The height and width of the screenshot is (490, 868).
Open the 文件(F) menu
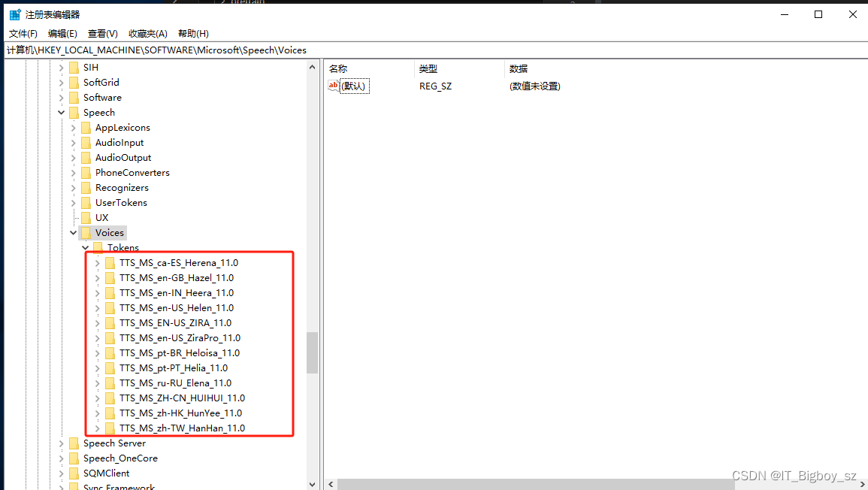pos(23,33)
